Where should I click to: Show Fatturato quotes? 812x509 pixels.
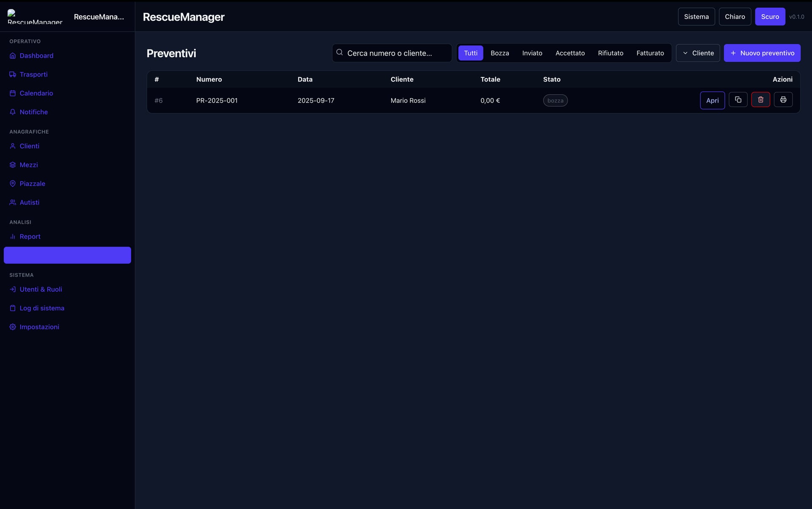coord(650,53)
